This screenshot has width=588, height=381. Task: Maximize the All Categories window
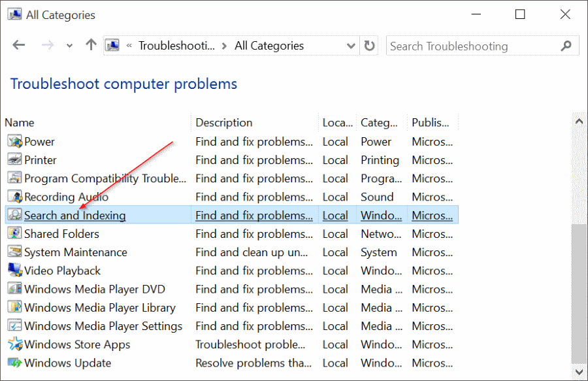point(520,14)
